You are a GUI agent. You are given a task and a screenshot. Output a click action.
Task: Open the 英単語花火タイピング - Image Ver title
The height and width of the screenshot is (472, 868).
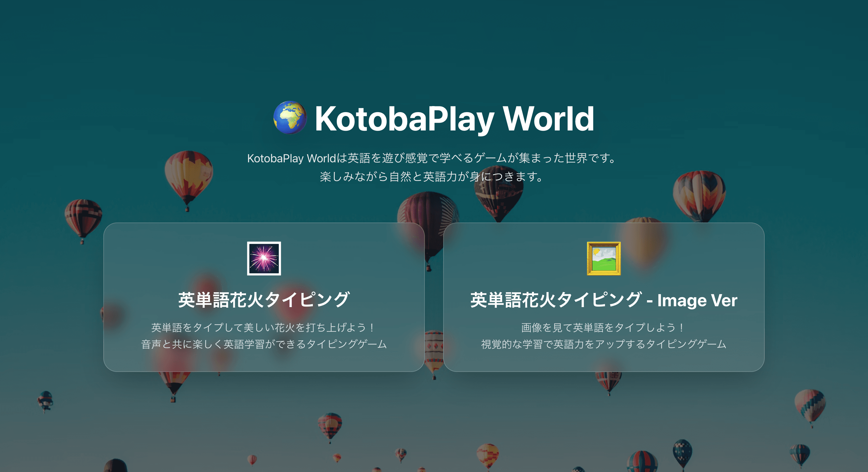pyautogui.click(x=603, y=300)
